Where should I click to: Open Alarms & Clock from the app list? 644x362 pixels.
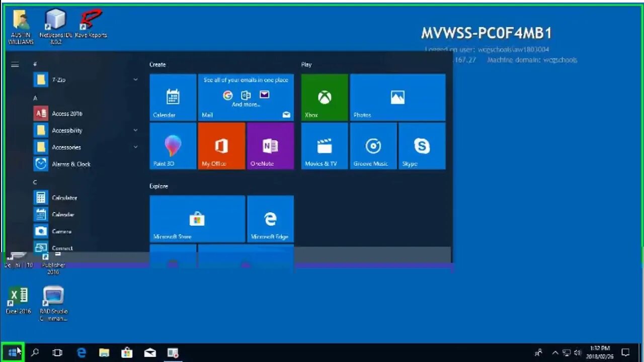click(86, 164)
